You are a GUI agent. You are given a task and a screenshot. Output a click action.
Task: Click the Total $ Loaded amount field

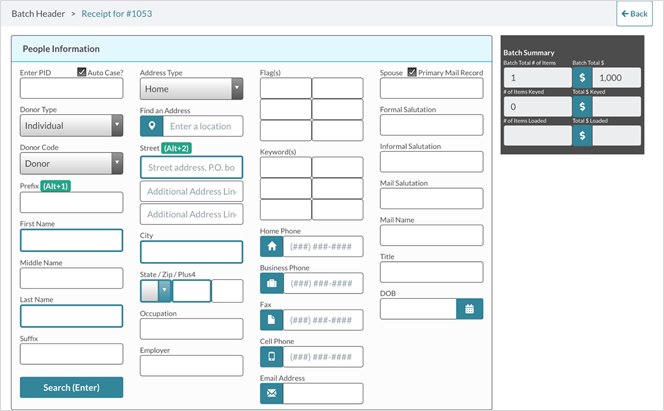tap(617, 135)
